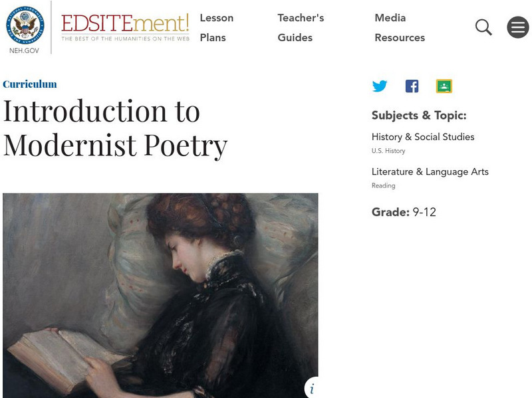Open the History & Social Studies subject
532x398 pixels.
click(423, 137)
